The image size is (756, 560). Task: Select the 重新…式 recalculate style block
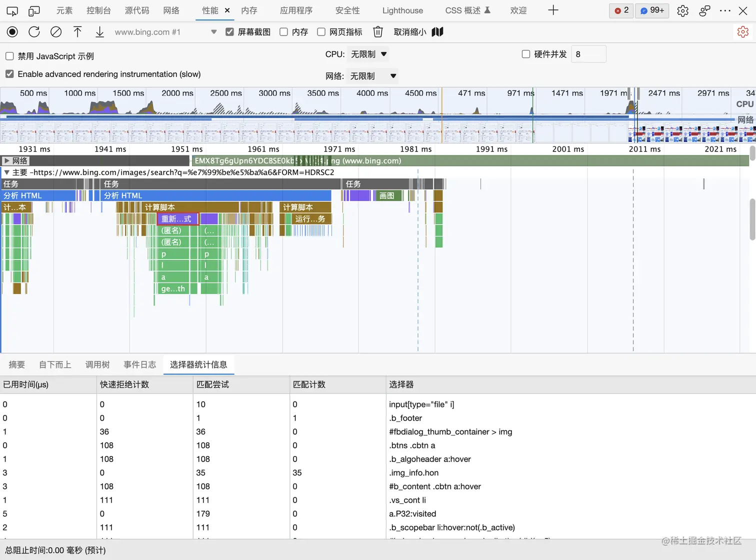[x=178, y=219]
